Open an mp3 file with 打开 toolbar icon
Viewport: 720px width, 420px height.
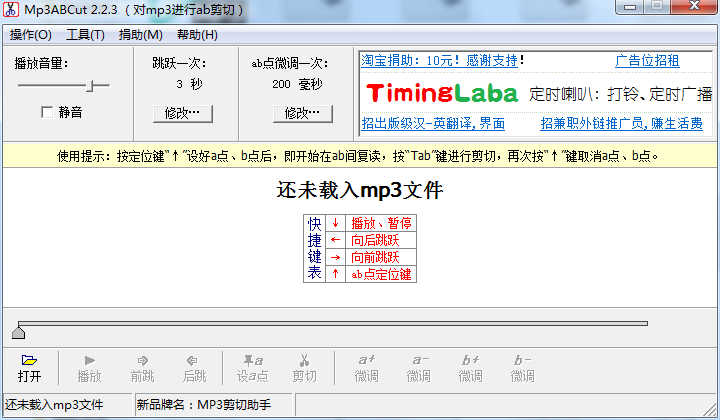tap(29, 368)
